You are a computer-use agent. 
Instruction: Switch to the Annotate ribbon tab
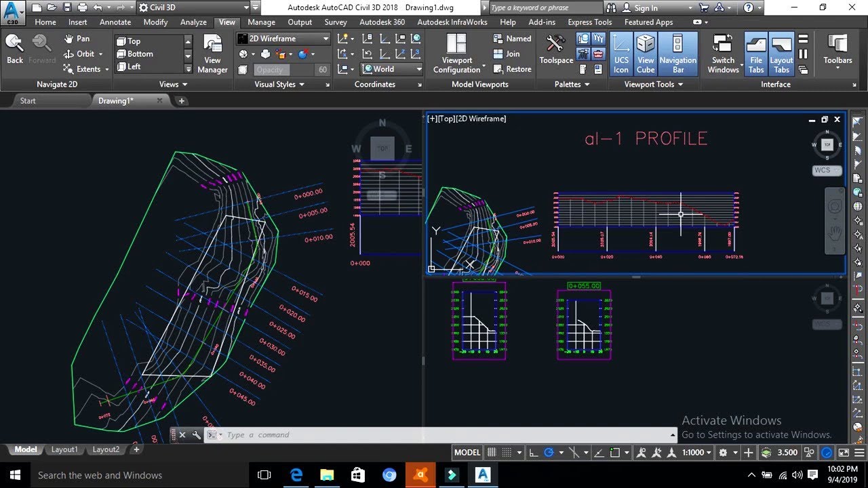coord(115,22)
